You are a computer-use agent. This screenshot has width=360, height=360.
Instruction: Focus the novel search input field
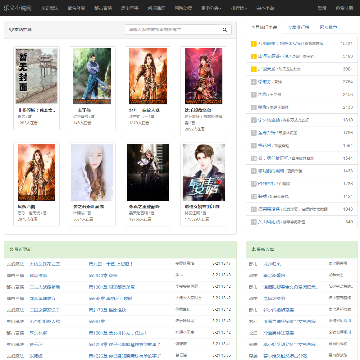(173, 30)
